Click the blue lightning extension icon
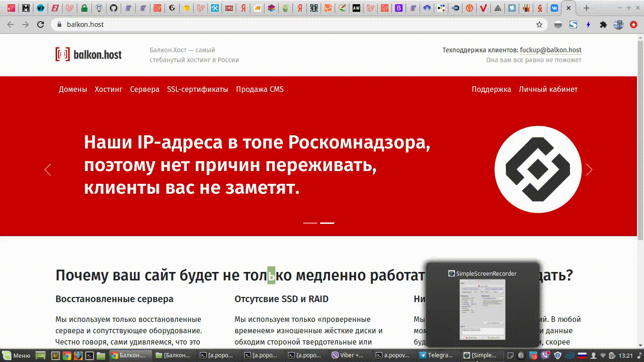 click(x=588, y=25)
